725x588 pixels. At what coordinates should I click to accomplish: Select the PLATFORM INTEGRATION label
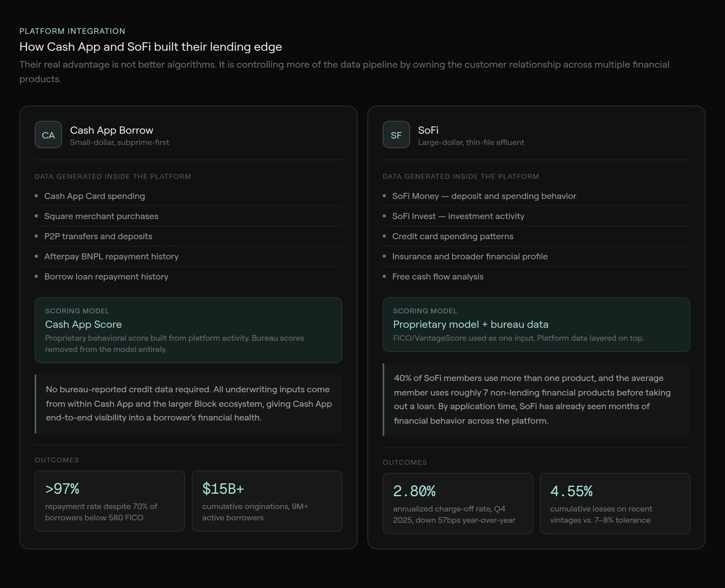(x=72, y=31)
